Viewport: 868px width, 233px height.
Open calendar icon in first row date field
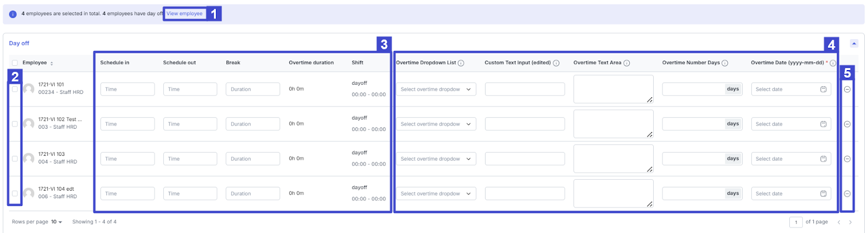[x=823, y=89]
